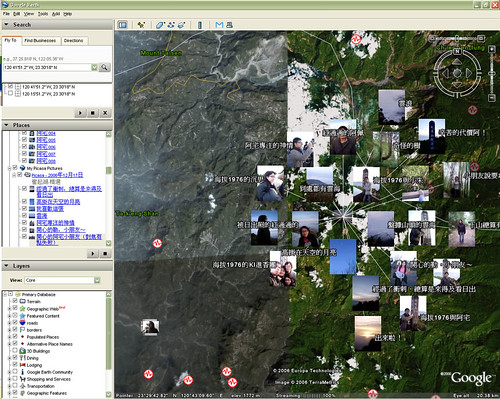Click the Lodging bed icon
500x399 pixels.
(23, 365)
